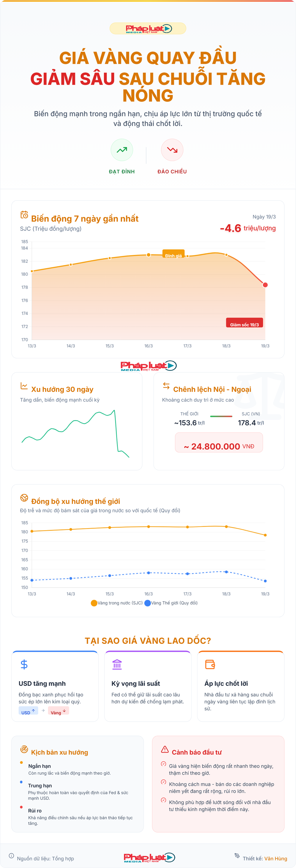Click the Đỉnh giá label on the chart

click(173, 255)
